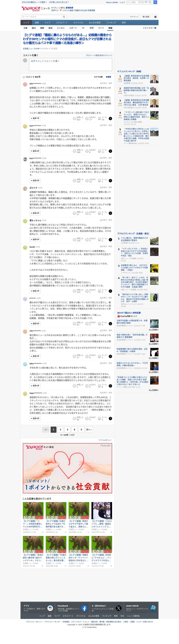
Task: Open the トピックス一覧 link
Action: click(149, 28)
